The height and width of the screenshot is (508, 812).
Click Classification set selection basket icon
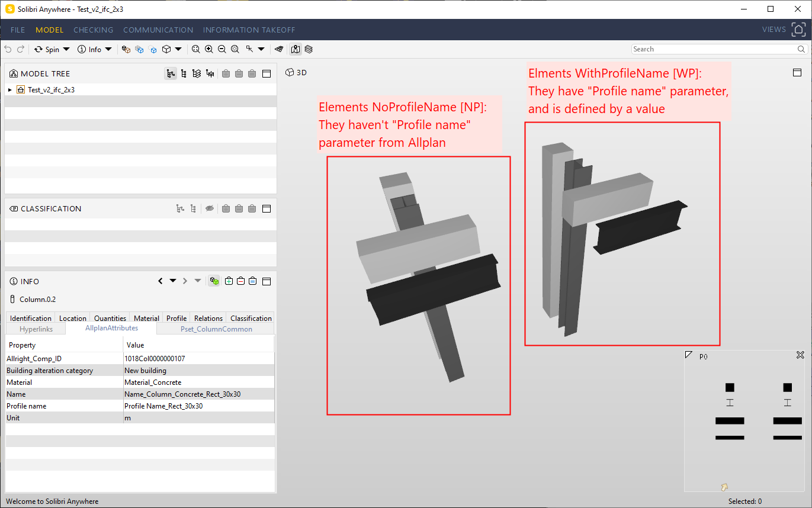tap(252, 208)
